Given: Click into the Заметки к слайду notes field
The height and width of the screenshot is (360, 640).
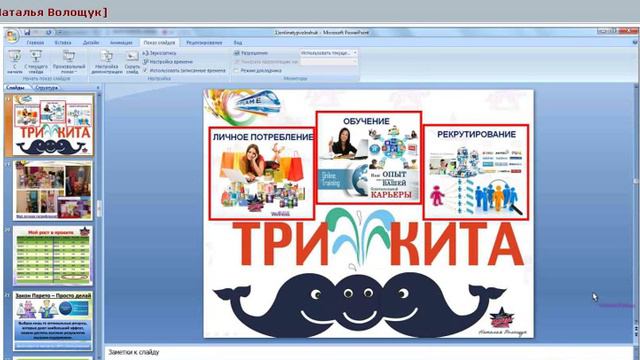Looking at the screenshot, I should click(x=369, y=353).
